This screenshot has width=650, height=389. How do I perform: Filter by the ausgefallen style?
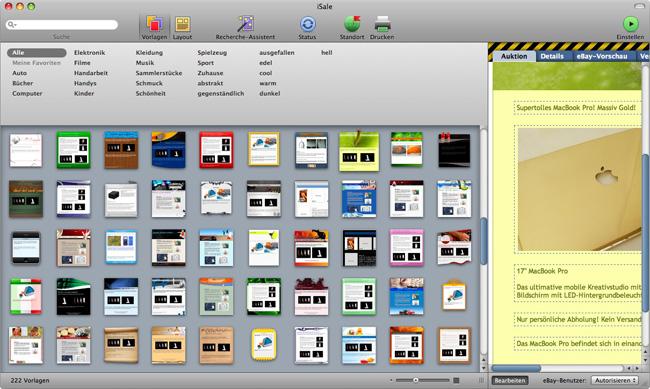tap(277, 53)
